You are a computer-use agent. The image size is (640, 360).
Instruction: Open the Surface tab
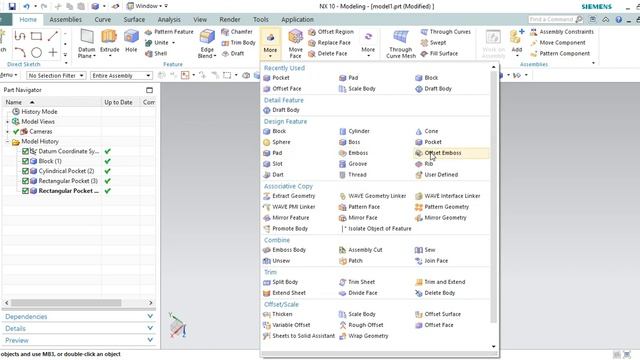134,20
